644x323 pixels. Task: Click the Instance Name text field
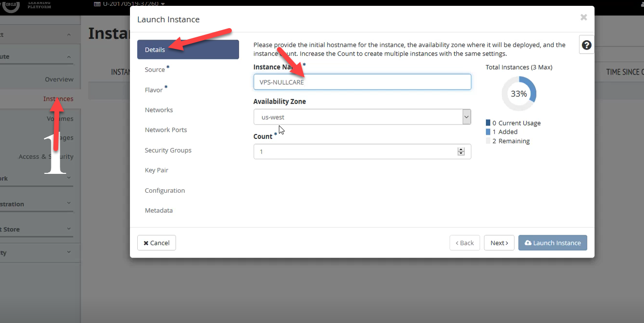coord(362,82)
